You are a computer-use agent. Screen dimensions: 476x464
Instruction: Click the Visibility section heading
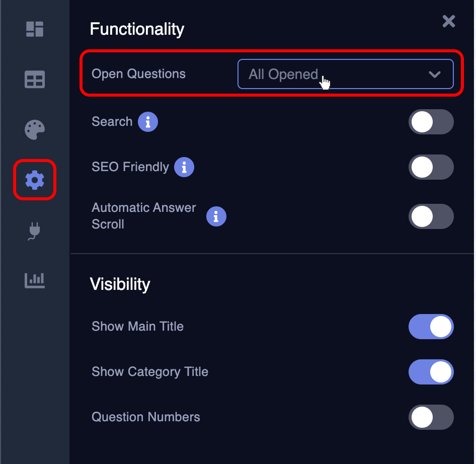[120, 284]
